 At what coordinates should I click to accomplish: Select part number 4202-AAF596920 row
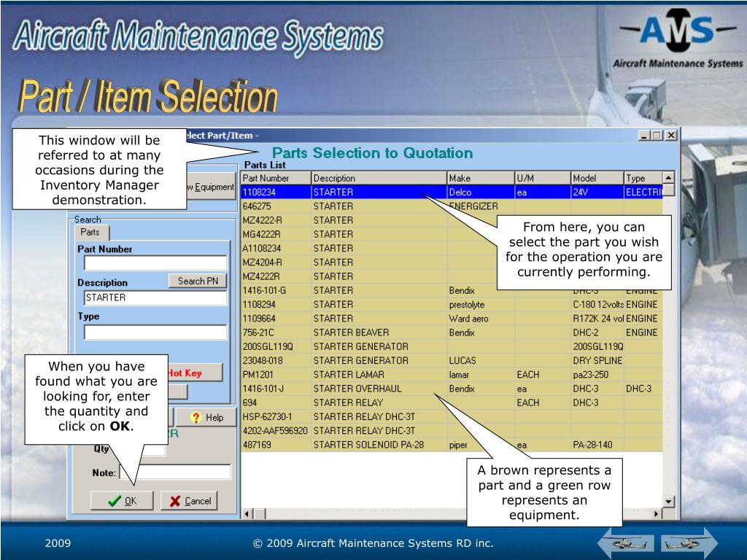pyautogui.click(x=452, y=431)
